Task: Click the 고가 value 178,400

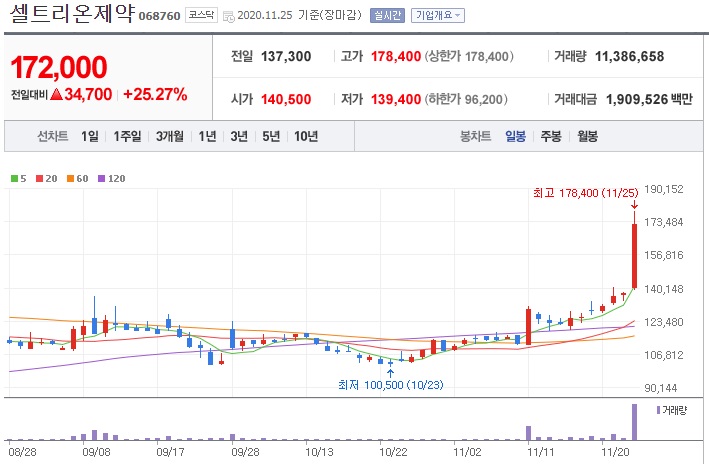Action: pos(396,57)
